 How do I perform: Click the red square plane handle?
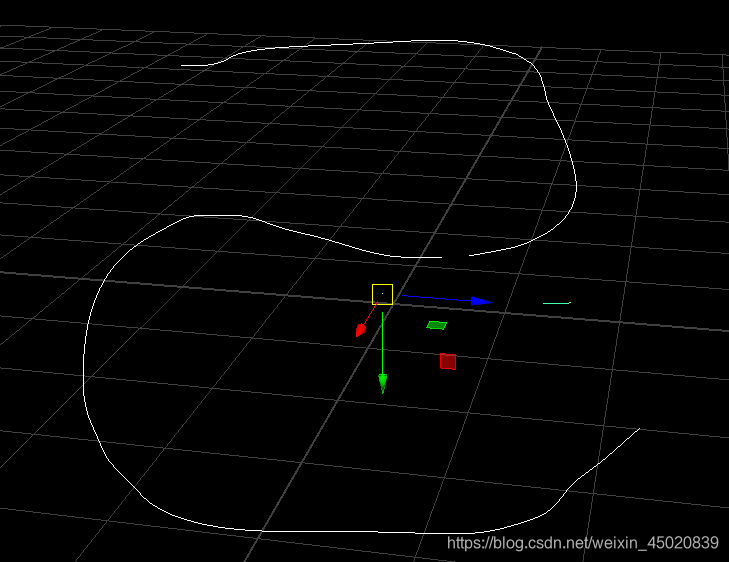[448, 361]
